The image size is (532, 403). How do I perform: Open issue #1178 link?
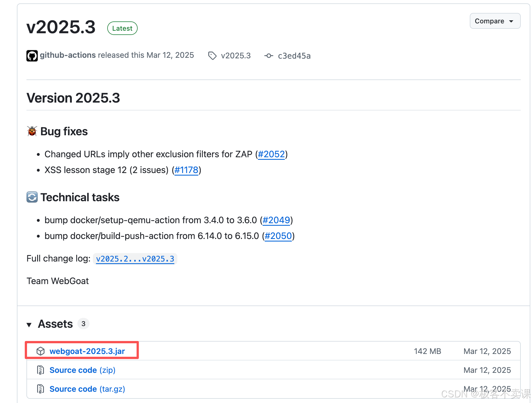click(x=186, y=170)
